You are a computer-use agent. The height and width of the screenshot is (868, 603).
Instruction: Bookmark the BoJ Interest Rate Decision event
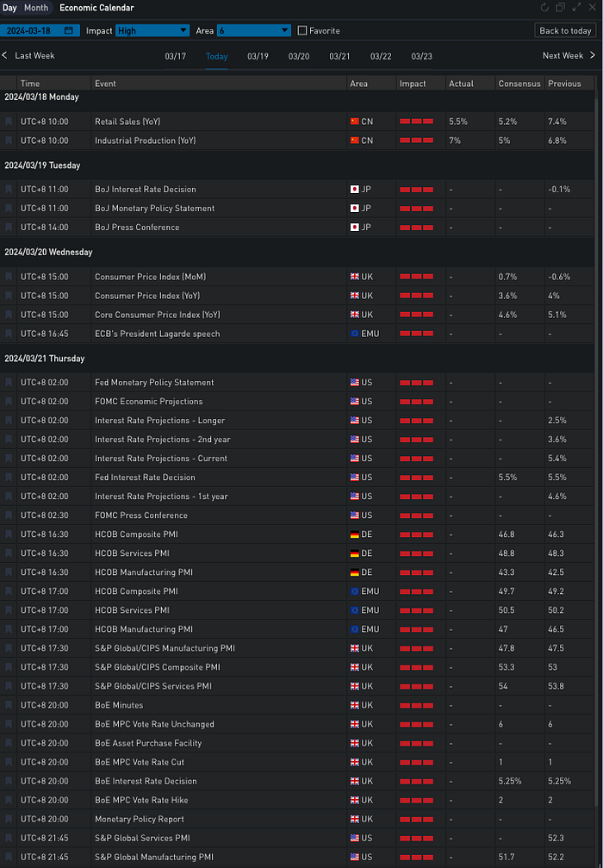(x=9, y=189)
